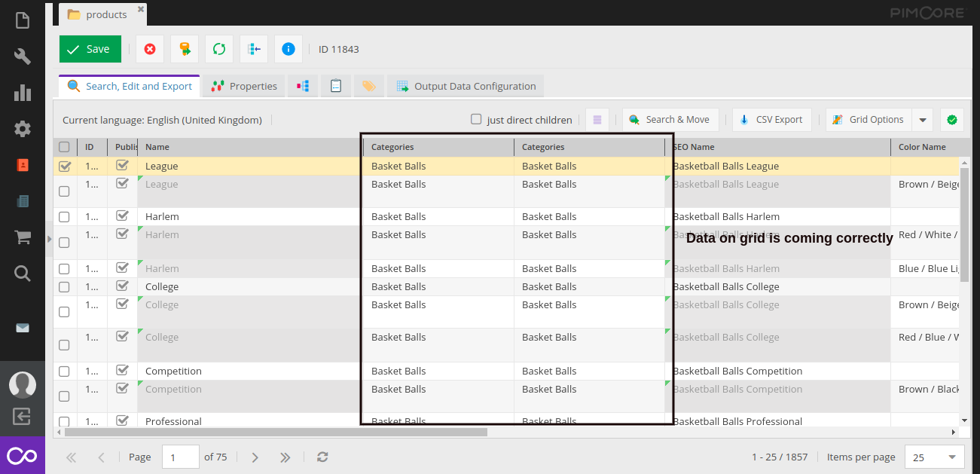The width and height of the screenshot is (980, 474).
Task: Open the mail envelope sidebar icon
Action: pyautogui.click(x=23, y=328)
